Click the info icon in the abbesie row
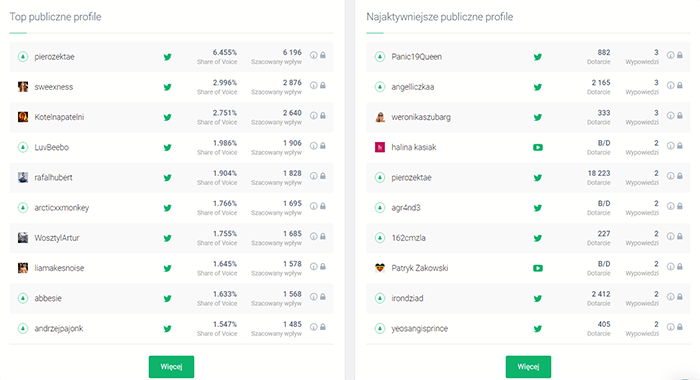Image resolution: width=700 pixels, height=380 pixels. click(x=314, y=296)
